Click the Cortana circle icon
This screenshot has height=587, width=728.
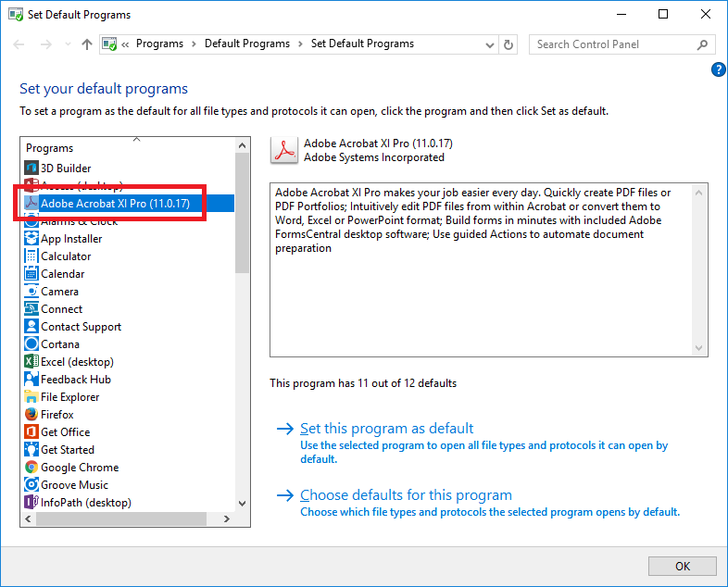[x=31, y=343]
